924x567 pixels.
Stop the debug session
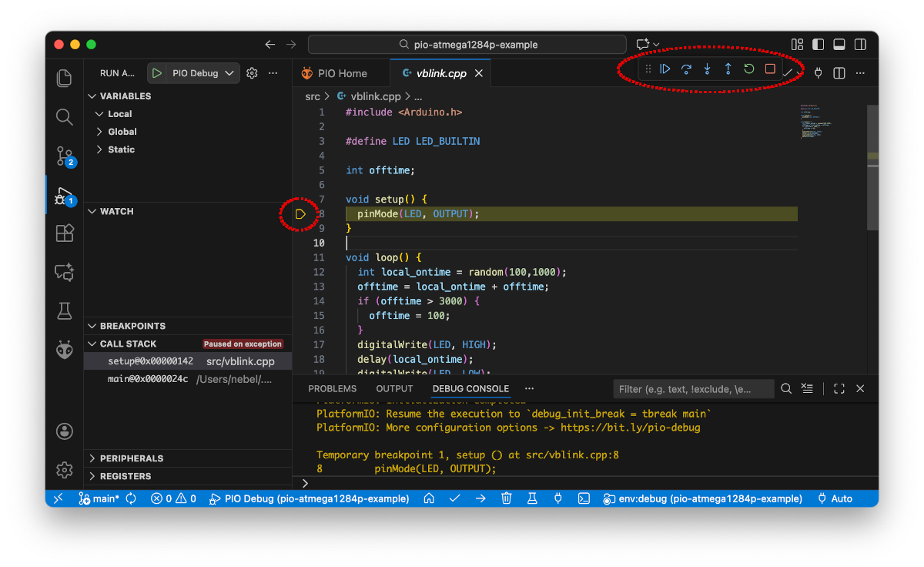click(769, 69)
